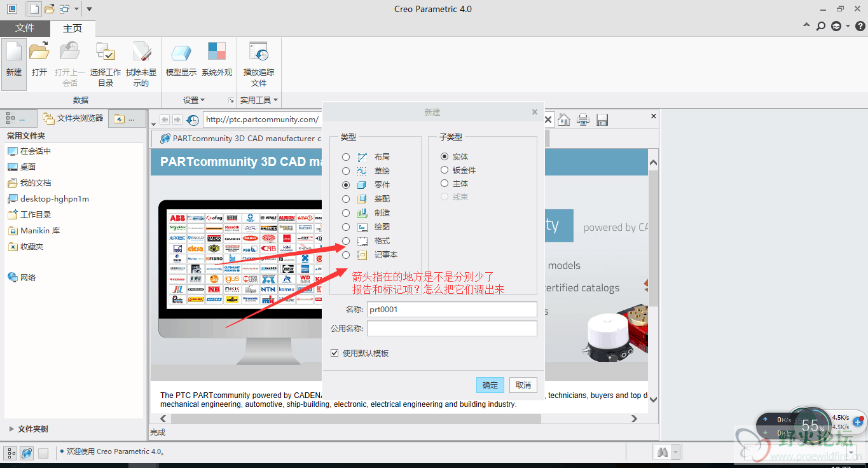Expand the 文件夹树 folder tree section
This screenshot has width=868, height=468.
pos(13,429)
